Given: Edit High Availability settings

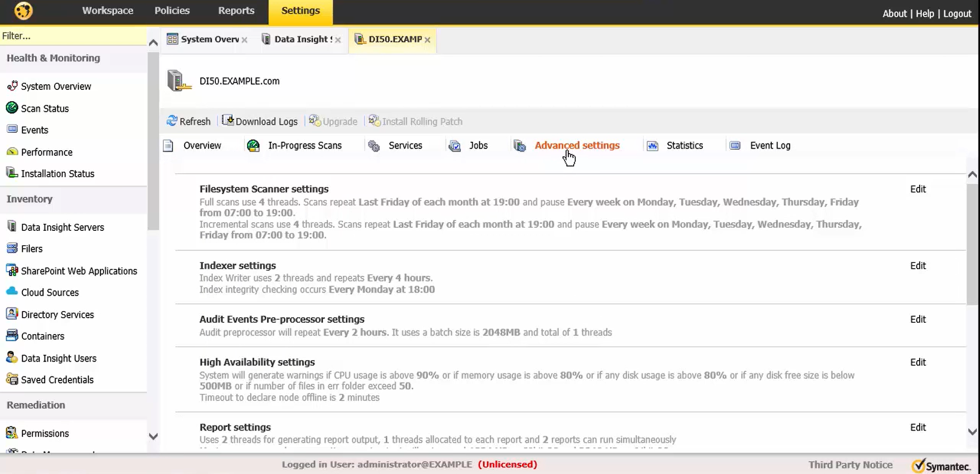Looking at the screenshot, I should tap(918, 362).
